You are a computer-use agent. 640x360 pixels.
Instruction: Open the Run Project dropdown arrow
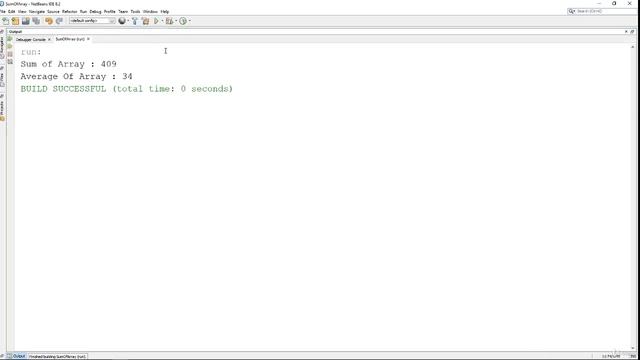tap(162, 21)
